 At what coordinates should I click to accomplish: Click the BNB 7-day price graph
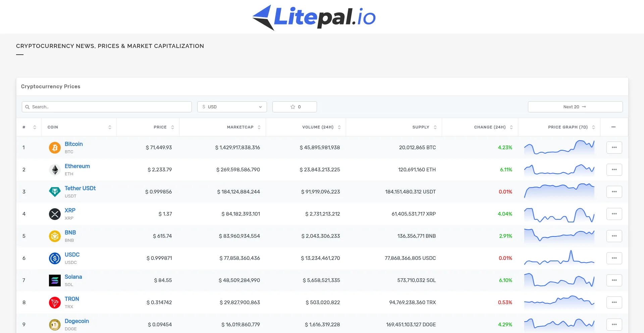(559, 235)
